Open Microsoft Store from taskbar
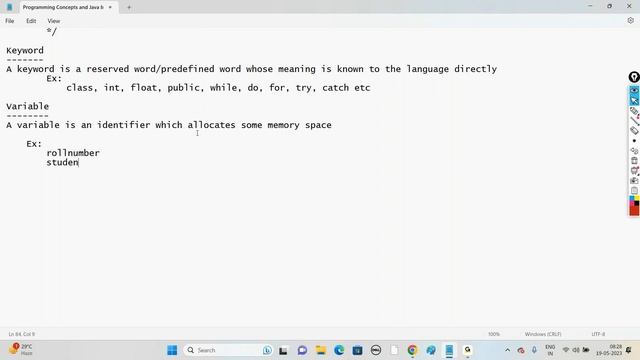Screen dimensions: 640x360 pos(358,350)
